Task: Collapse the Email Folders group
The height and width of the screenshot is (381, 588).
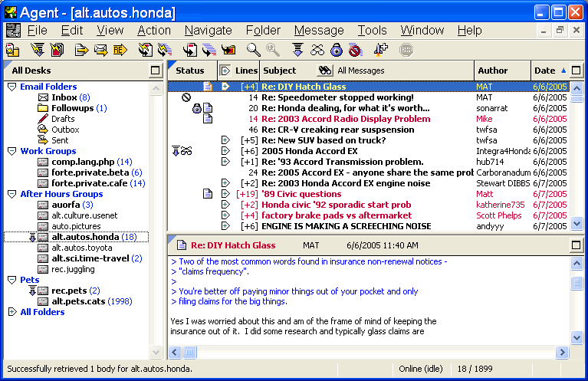Action: click(x=12, y=87)
